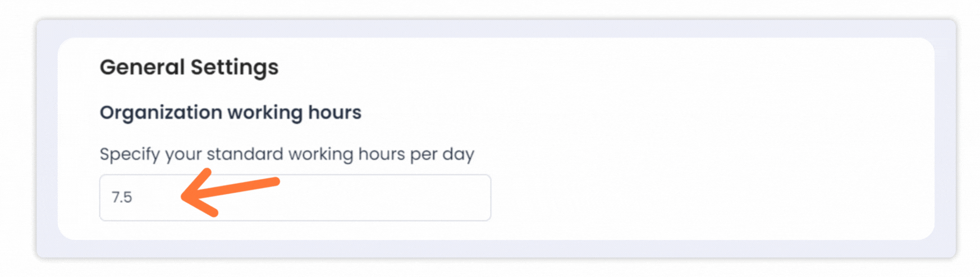The height and width of the screenshot is (277, 980).
Task: Click the orange arrow annotation
Action: [230, 190]
